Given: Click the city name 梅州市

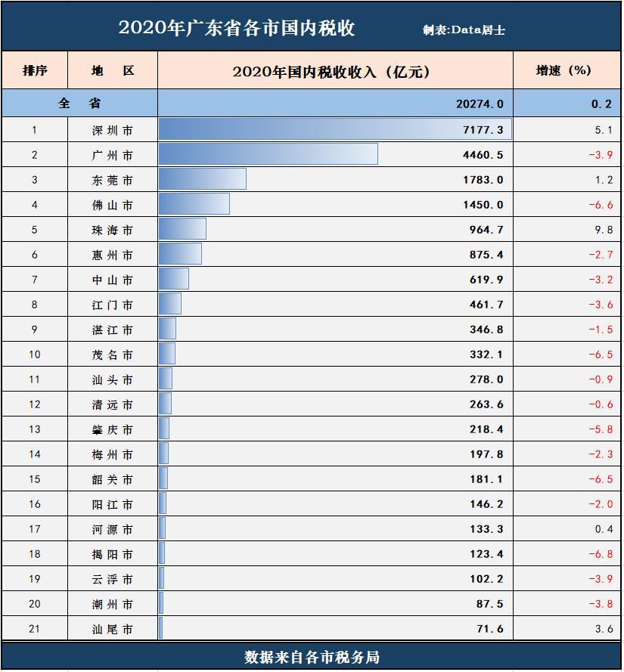Looking at the screenshot, I should (x=113, y=454).
